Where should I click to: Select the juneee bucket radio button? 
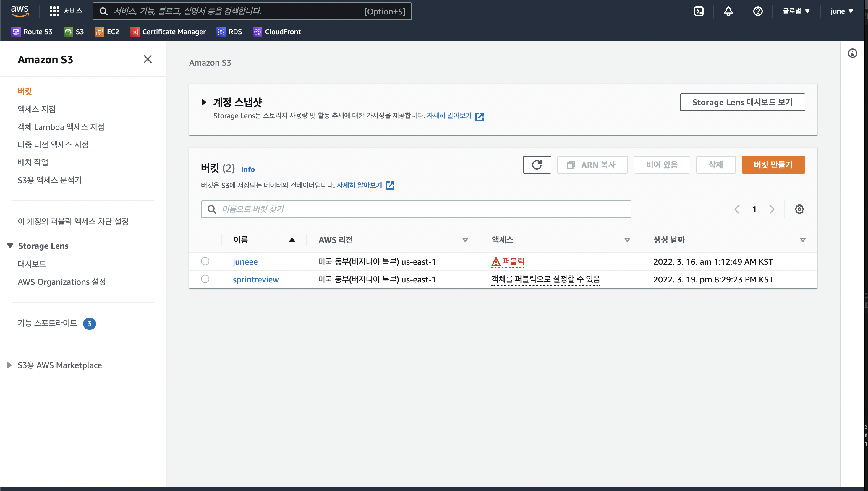click(x=205, y=261)
